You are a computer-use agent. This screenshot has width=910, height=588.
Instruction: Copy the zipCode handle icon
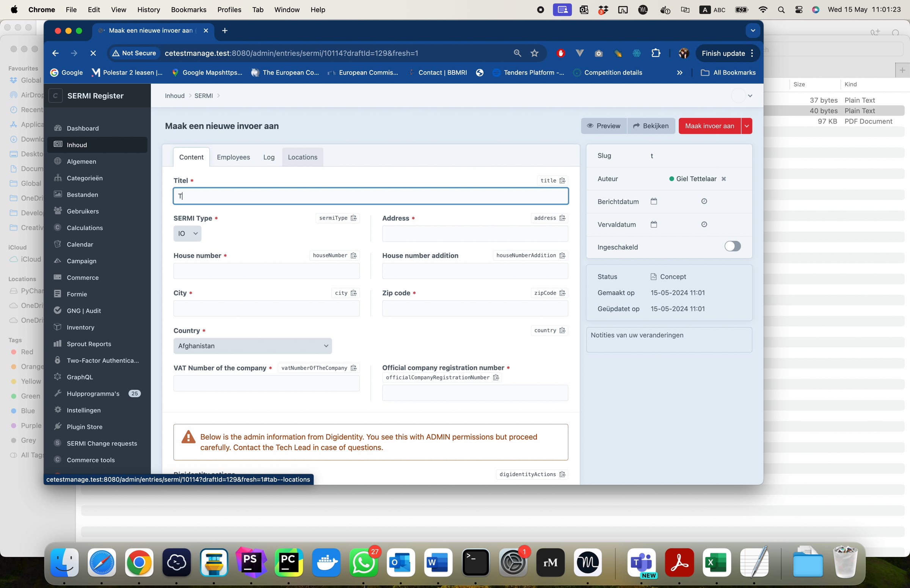(x=562, y=293)
